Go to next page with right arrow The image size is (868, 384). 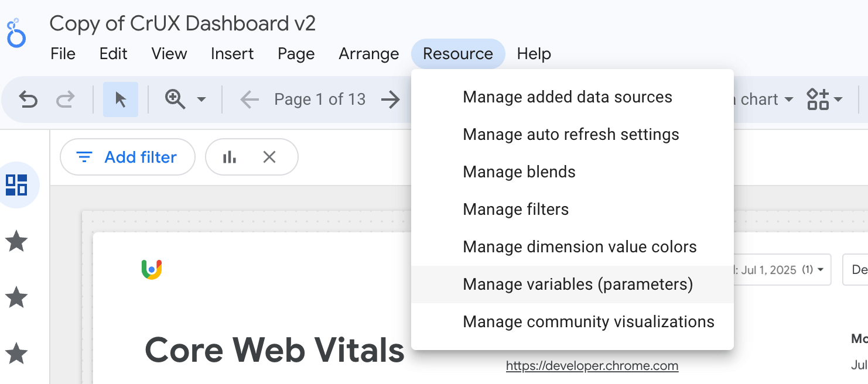[391, 99]
